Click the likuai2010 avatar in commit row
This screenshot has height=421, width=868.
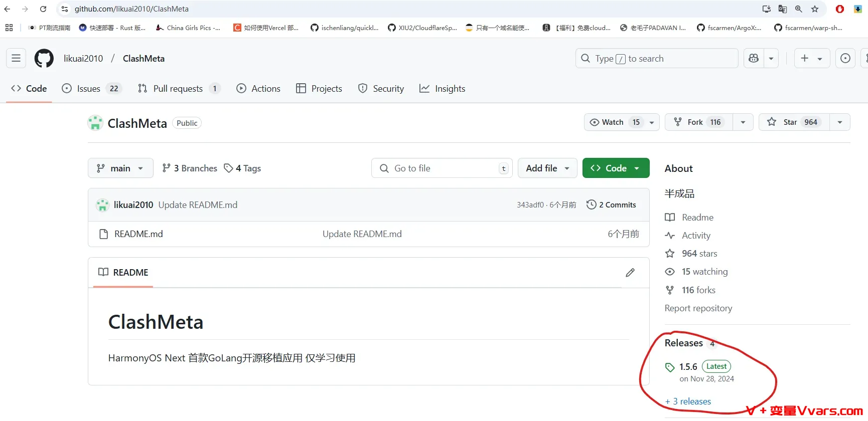point(102,205)
